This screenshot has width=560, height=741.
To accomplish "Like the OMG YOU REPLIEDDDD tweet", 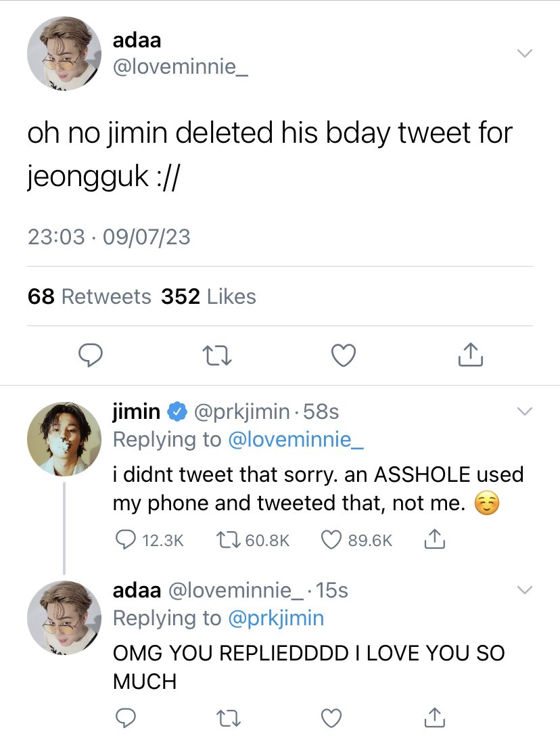I will click(x=331, y=718).
